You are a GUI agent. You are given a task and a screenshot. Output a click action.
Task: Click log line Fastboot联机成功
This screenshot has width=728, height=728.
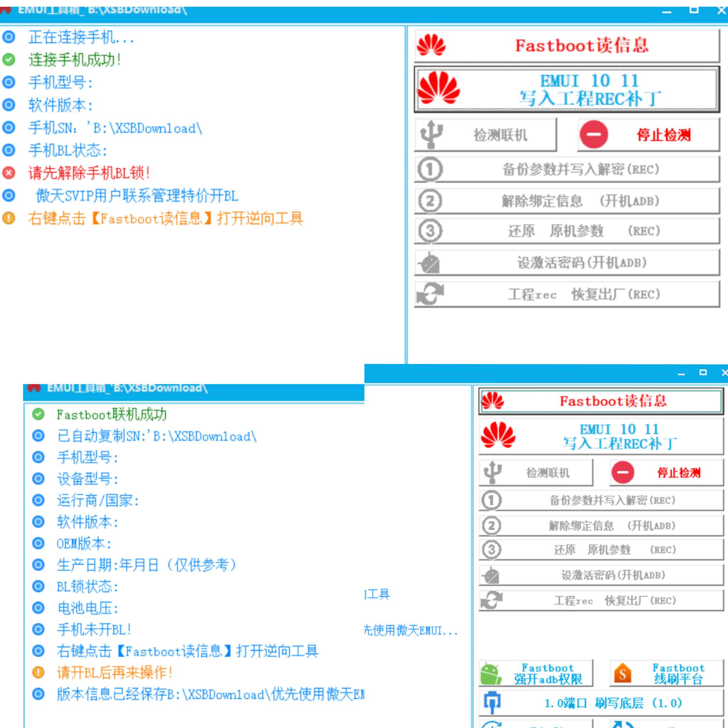click(x=112, y=414)
